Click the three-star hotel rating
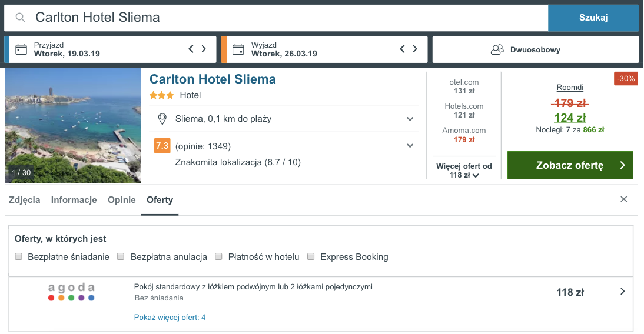 click(x=161, y=96)
